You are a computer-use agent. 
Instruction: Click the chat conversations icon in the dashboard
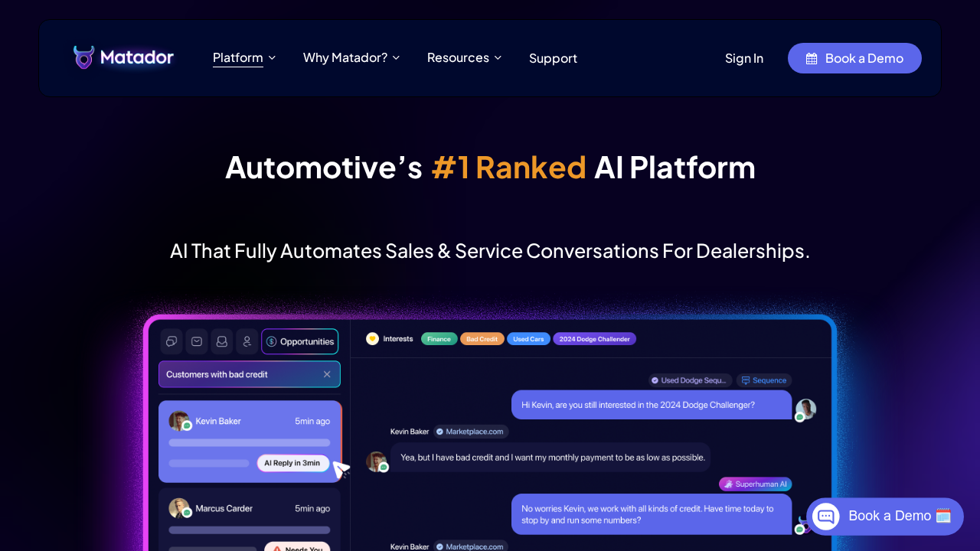tap(171, 341)
